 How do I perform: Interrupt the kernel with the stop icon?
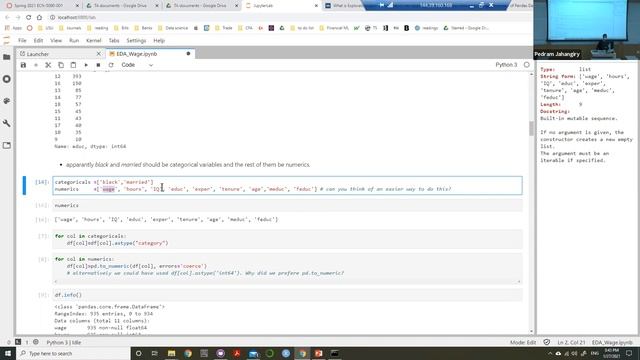tap(98, 65)
